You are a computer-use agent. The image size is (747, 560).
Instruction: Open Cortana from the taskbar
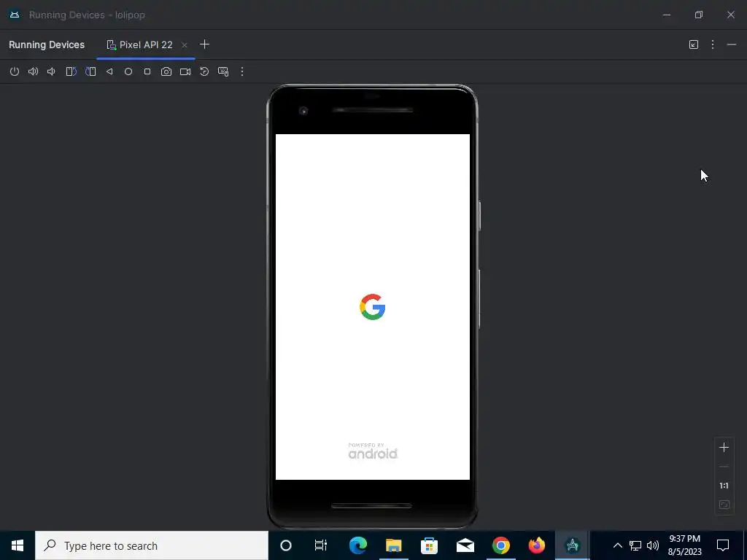pos(286,545)
